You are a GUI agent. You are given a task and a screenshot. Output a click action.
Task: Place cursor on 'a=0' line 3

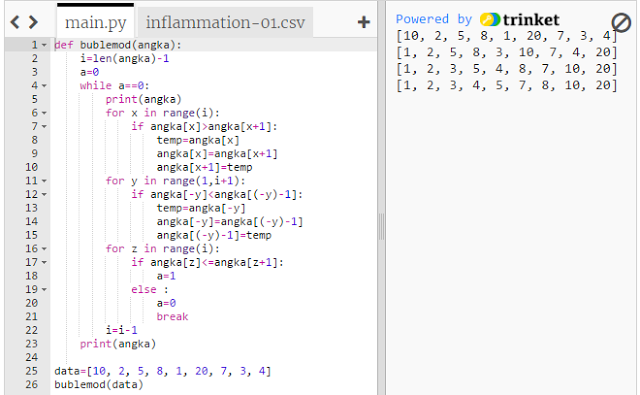click(89, 72)
